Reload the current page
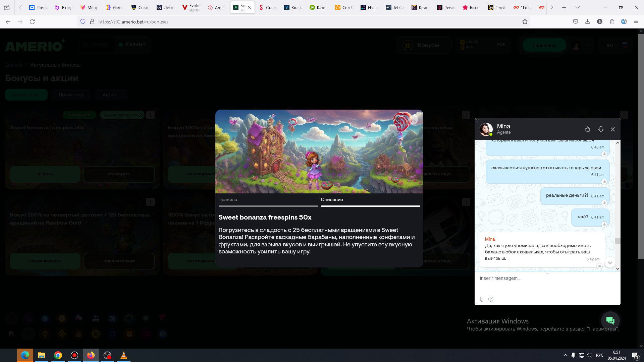644x362 pixels. click(x=32, y=22)
